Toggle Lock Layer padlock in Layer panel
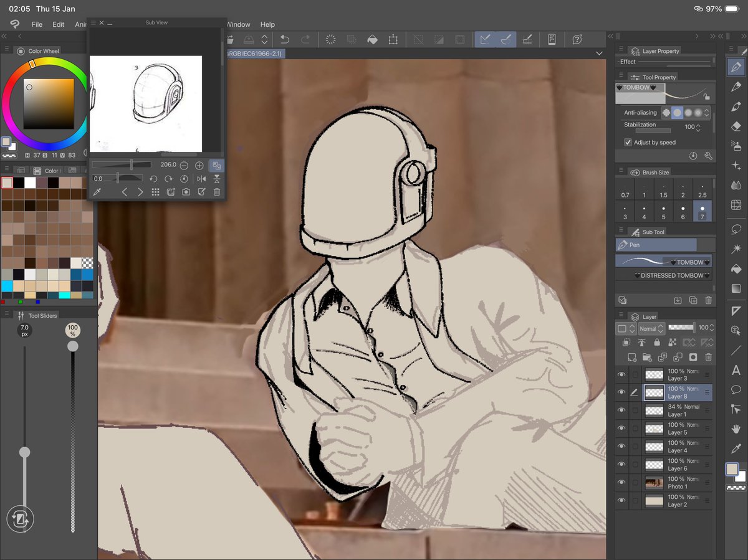This screenshot has width=748, height=560. coord(657,343)
